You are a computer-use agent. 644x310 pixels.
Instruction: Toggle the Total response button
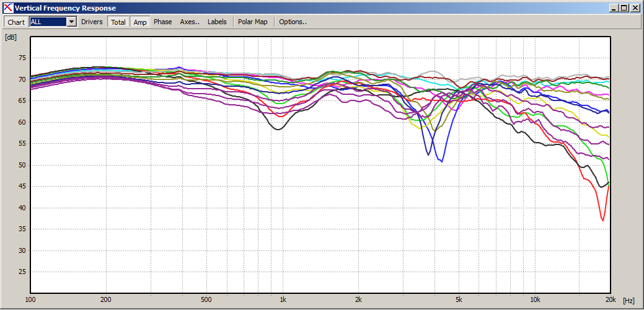118,22
